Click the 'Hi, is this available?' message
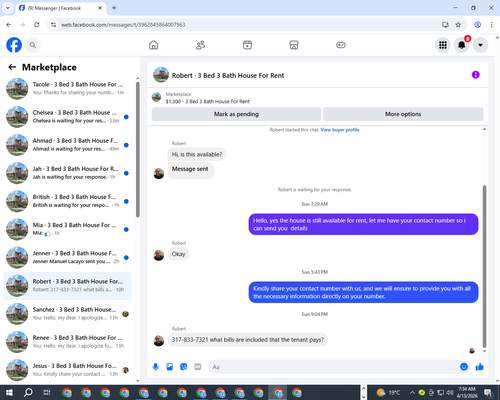 pos(197,154)
